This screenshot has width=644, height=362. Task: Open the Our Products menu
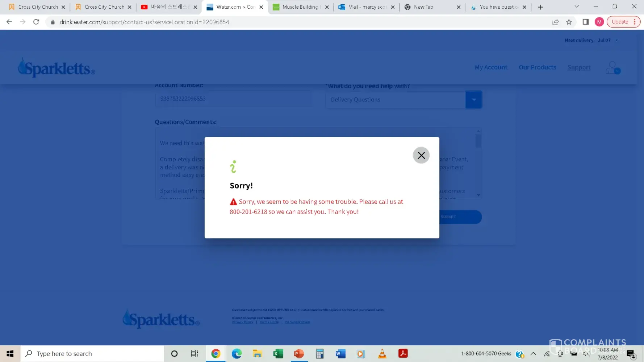pyautogui.click(x=537, y=67)
